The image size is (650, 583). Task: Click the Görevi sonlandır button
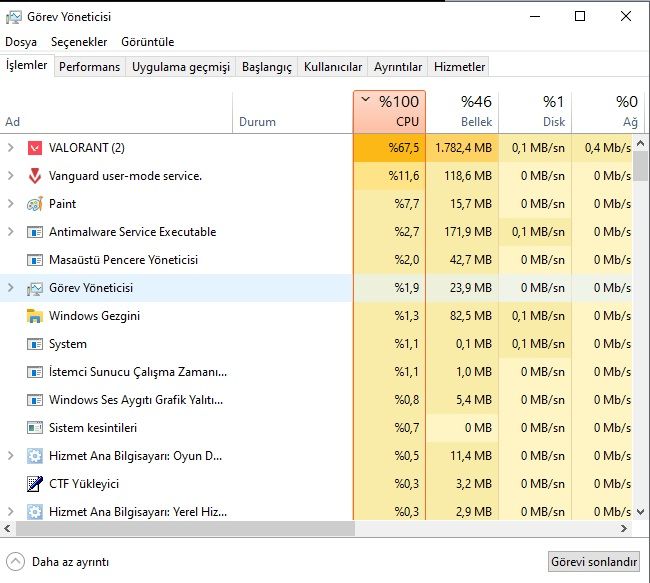coord(594,562)
